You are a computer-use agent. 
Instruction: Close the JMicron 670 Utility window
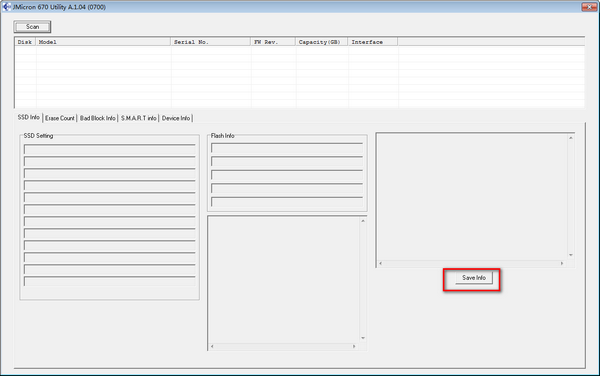pyautogui.click(x=589, y=7)
